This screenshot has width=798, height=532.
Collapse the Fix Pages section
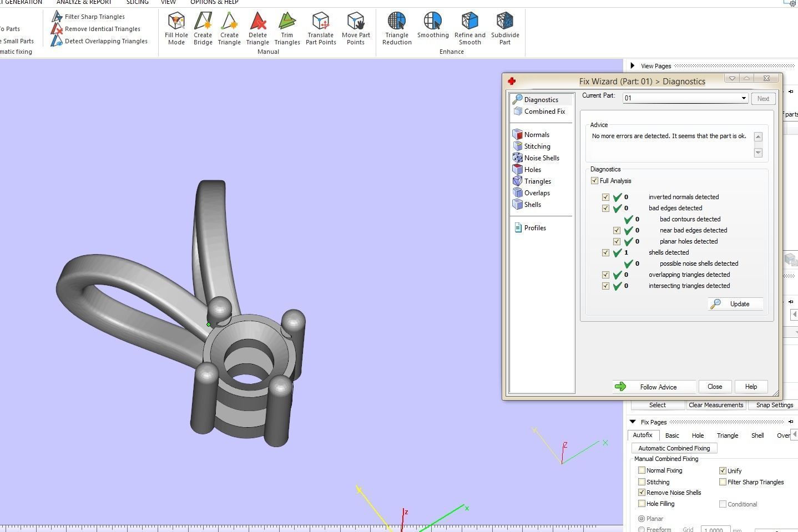633,422
